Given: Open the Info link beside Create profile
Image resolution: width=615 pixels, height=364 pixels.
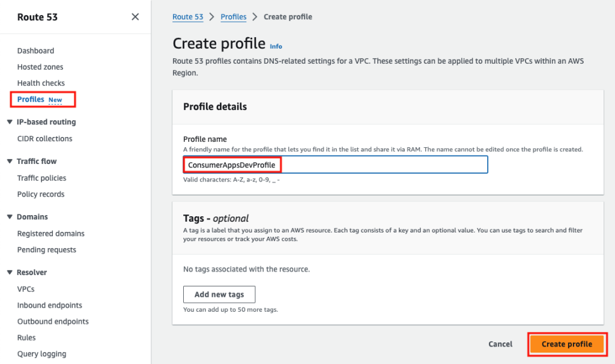Looking at the screenshot, I should (x=276, y=46).
